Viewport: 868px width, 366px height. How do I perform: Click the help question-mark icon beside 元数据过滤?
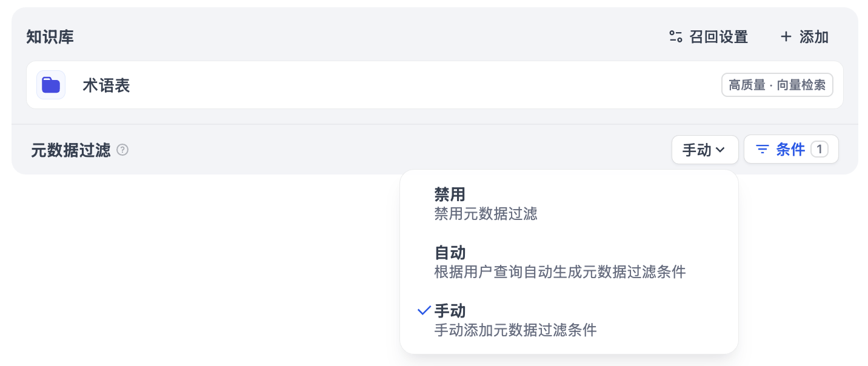[x=123, y=150]
